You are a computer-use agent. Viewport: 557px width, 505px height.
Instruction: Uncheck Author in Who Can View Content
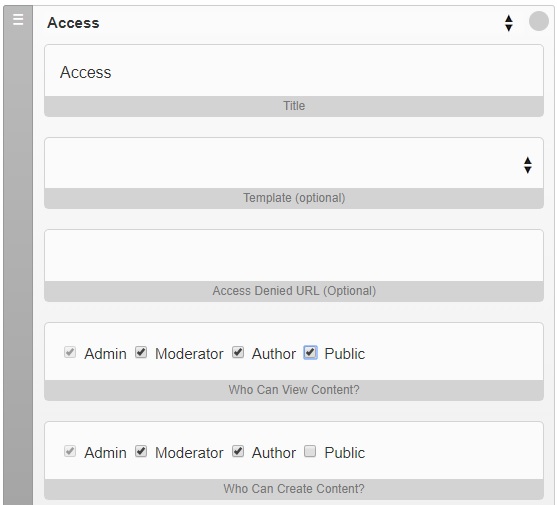238,353
